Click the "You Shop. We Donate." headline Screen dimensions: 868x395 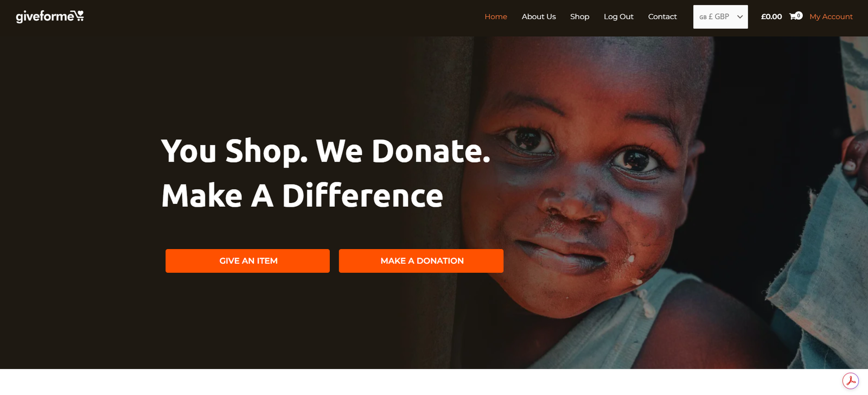pos(325,151)
